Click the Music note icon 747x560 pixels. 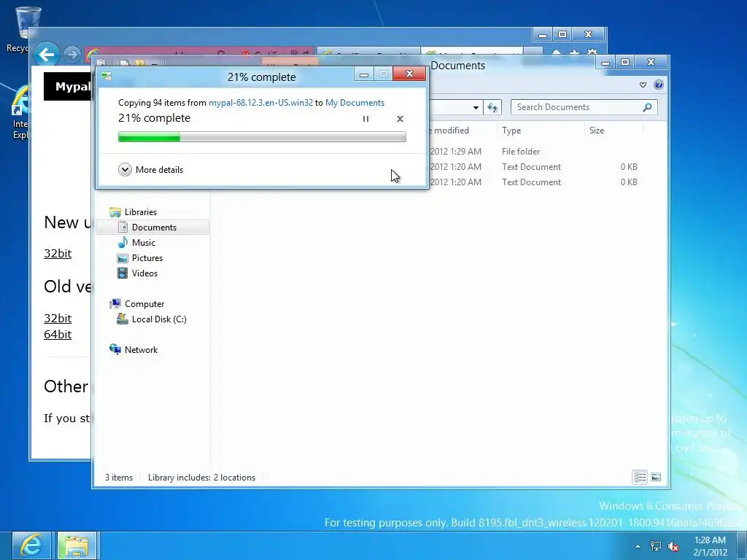point(123,242)
